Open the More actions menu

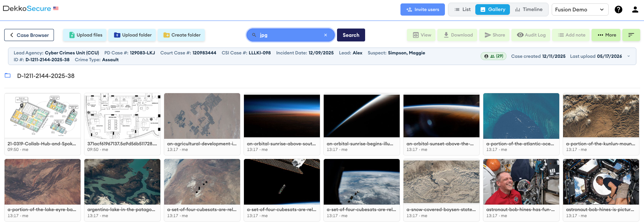(x=606, y=35)
